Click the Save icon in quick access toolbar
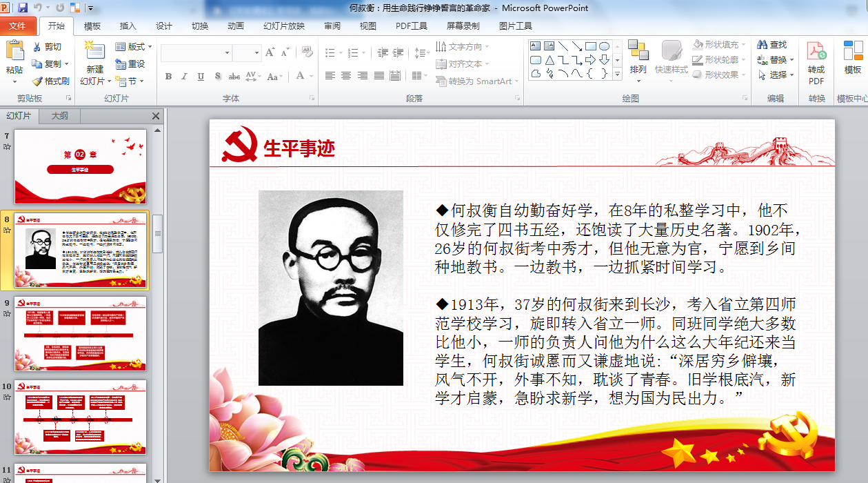Viewport: 868px width, 483px height. tap(23, 8)
